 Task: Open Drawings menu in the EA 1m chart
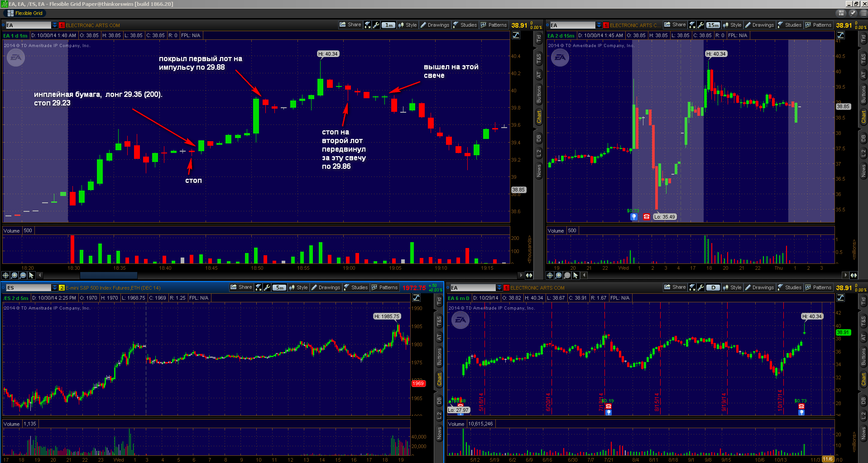[435, 25]
